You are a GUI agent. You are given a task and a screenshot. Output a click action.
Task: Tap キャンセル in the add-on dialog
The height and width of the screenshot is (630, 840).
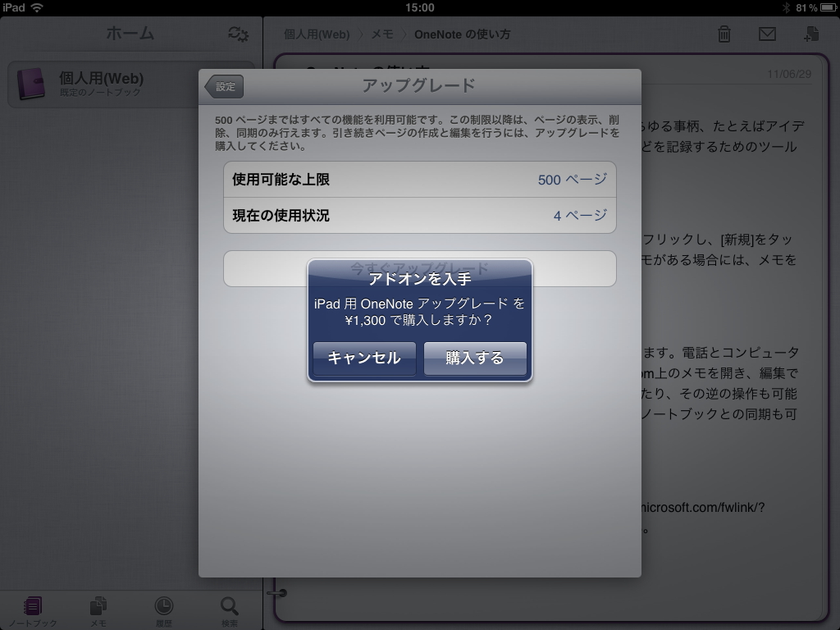pos(364,358)
